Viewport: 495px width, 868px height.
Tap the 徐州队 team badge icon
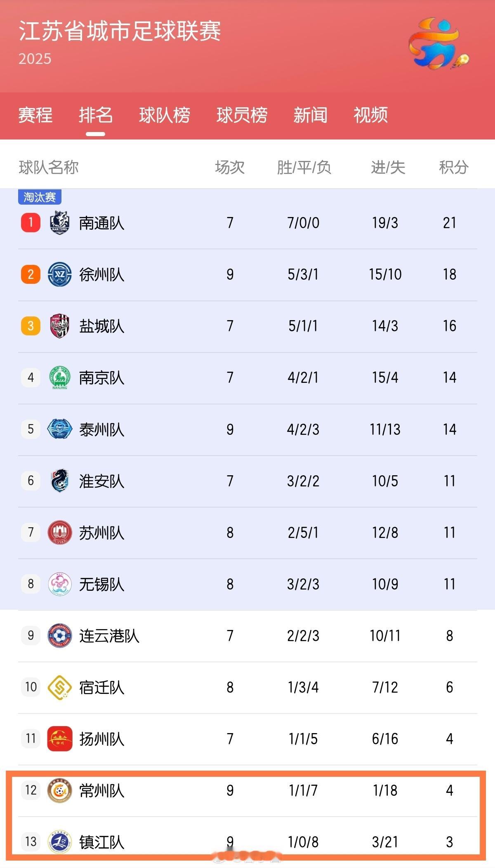[x=60, y=274]
